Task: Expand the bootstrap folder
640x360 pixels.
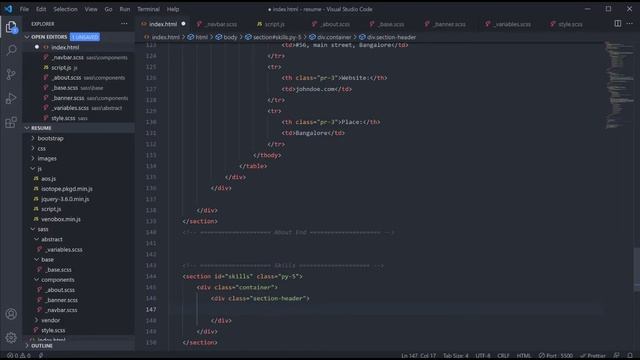Action: [x=50, y=138]
